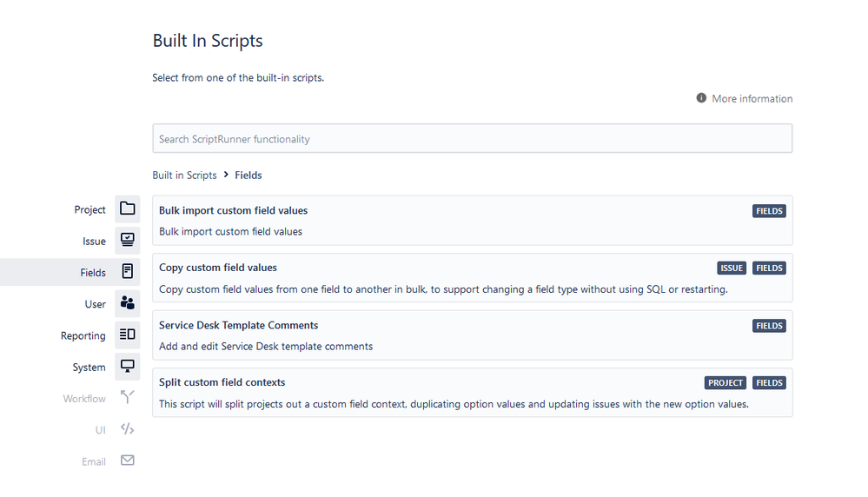Click the PROJECT tag on Split contexts
The width and height of the screenshot is (868, 497).
coord(726,383)
